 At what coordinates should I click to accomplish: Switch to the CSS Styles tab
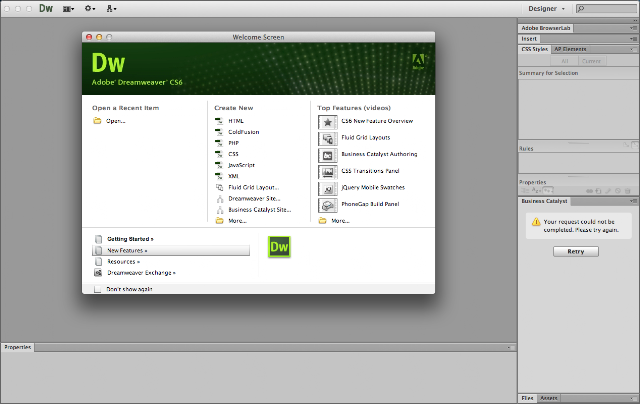point(534,49)
